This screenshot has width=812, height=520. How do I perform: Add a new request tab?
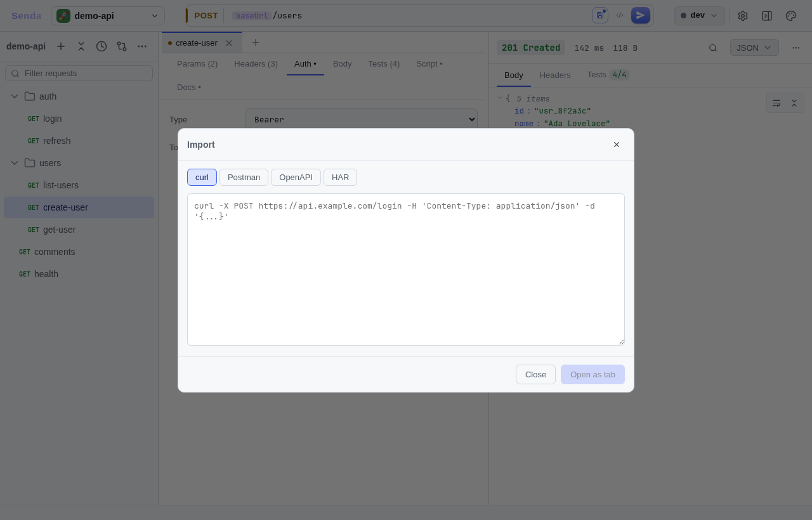(x=256, y=42)
